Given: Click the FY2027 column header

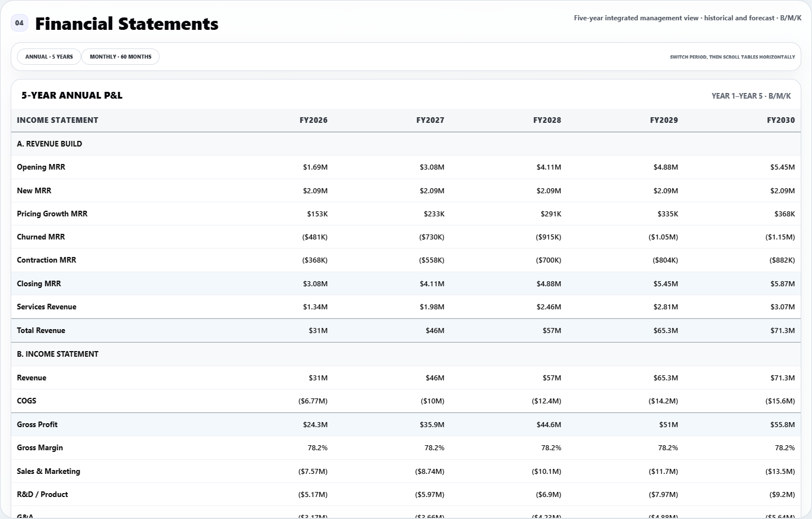Looking at the screenshot, I should point(430,120).
